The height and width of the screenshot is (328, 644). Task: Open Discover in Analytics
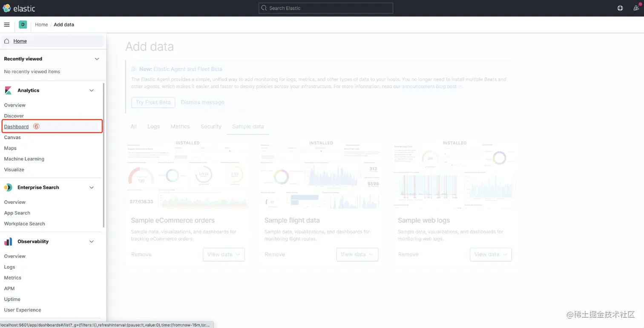[14, 116]
